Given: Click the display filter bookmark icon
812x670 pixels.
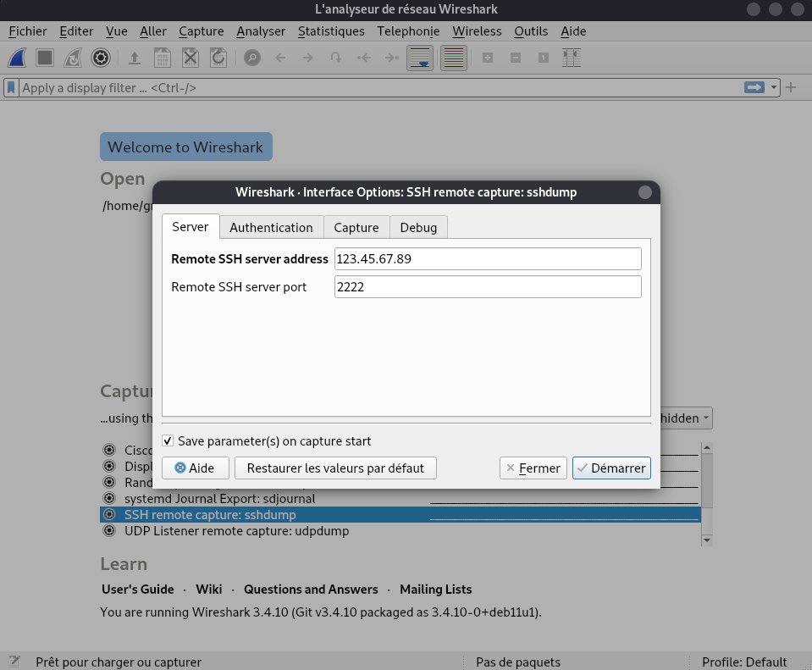Looking at the screenshot, I should click(11, 87).
